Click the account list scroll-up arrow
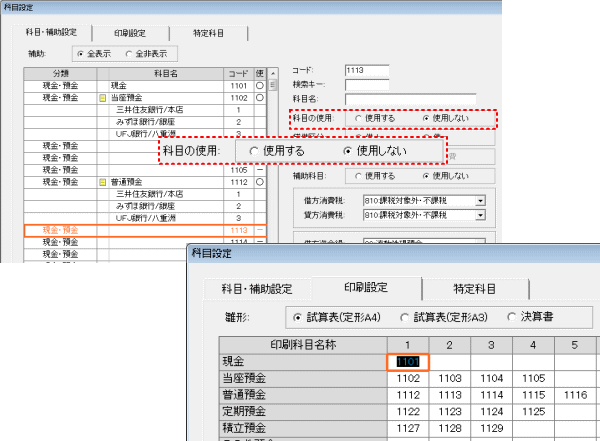The width and height of the screenshot is (600, 441). tap(273, 74)
